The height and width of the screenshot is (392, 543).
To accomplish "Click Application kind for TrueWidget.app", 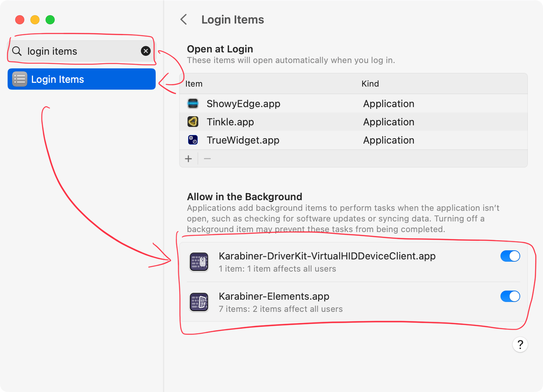I will pos(388,140).
